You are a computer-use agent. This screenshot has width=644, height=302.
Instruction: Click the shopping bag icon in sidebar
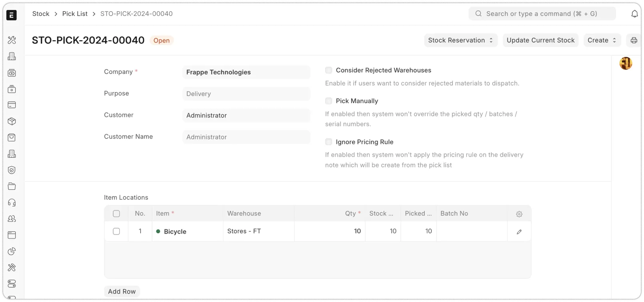pyautogui.click(x=12, y=137)
